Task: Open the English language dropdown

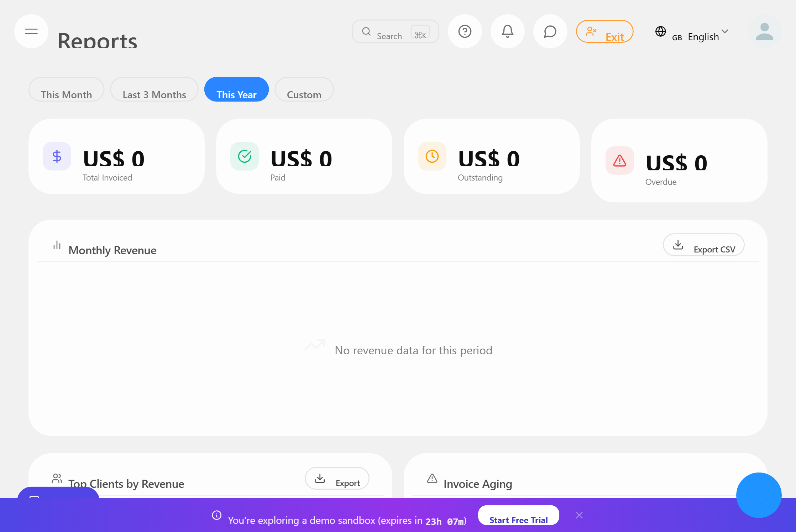Action: click(x=708, y=36)
